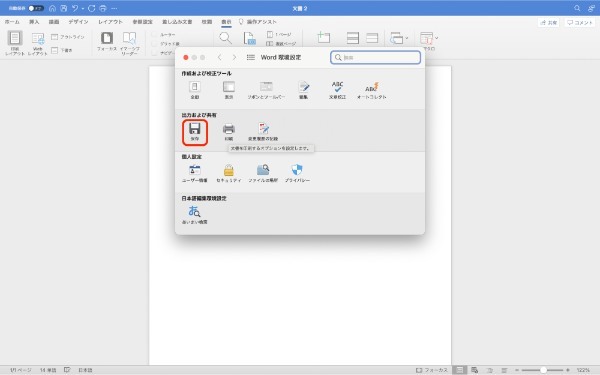Open Spelling and Grammar (文章校正) preferences
The image size is (600, 375).
[x=338, y=90]
